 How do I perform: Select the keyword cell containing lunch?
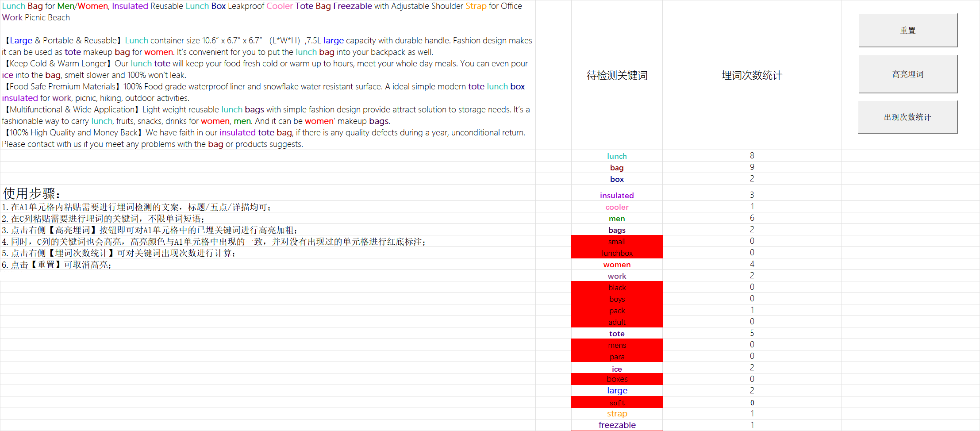point(617,156)
